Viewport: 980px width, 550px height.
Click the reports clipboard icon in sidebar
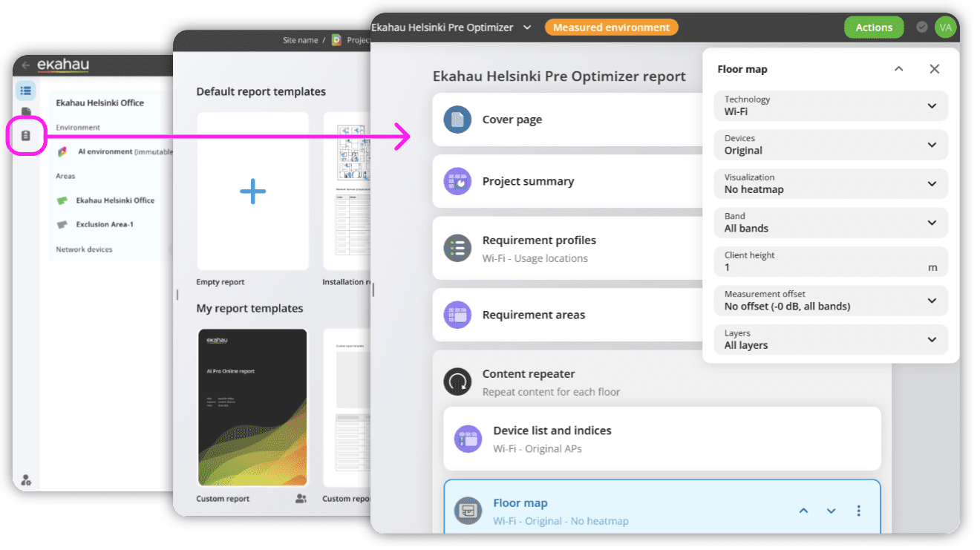tap(26, 136)
